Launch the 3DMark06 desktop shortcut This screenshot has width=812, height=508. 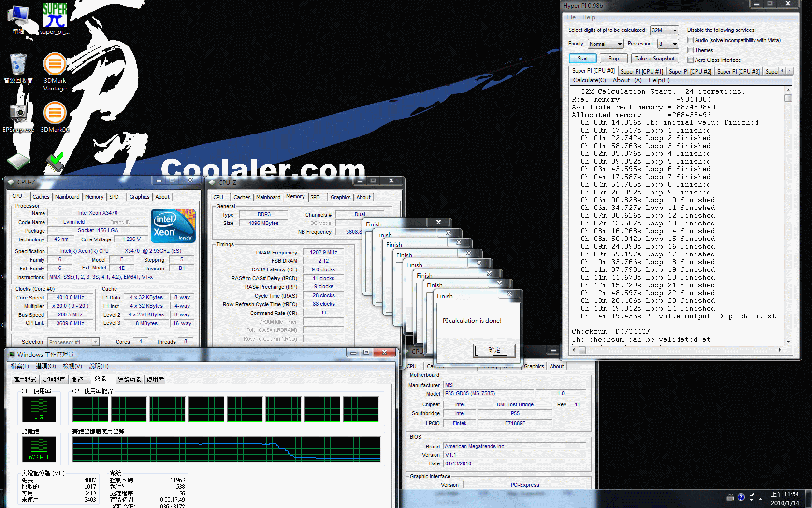pos(55,117)
